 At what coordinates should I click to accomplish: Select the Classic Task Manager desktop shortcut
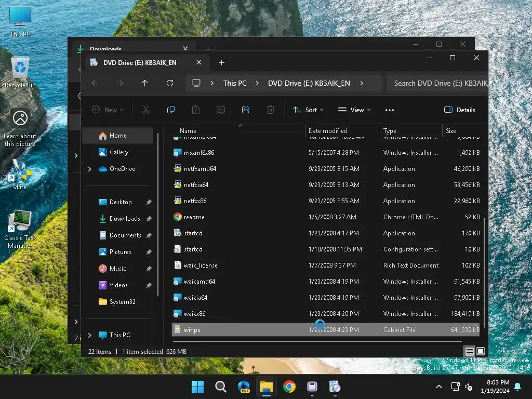click(x=20, y=230)
